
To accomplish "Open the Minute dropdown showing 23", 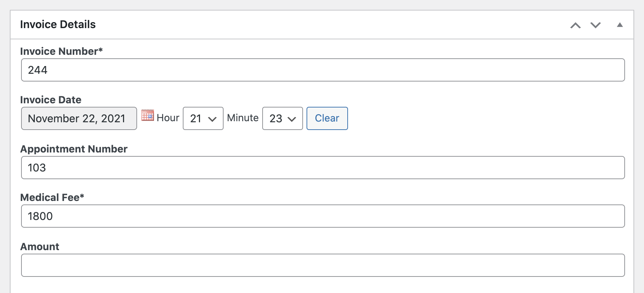I will (283, 118).
